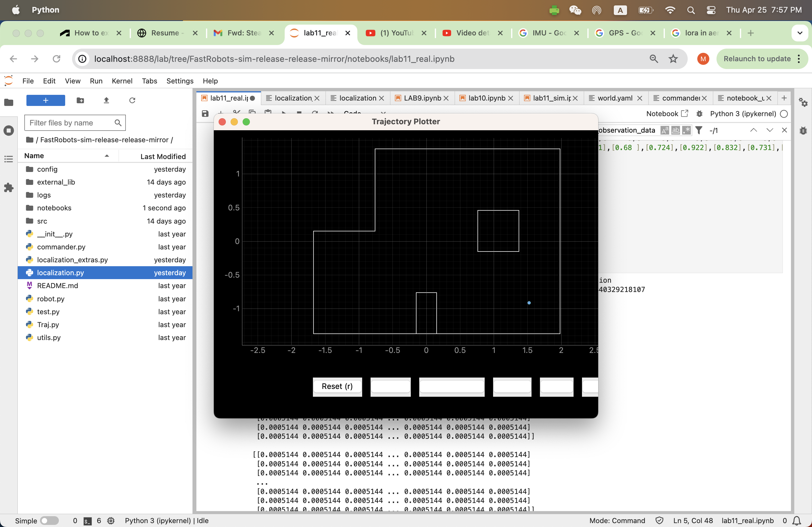Open the File menu
The image size is (812, 527).
(28, 81)
